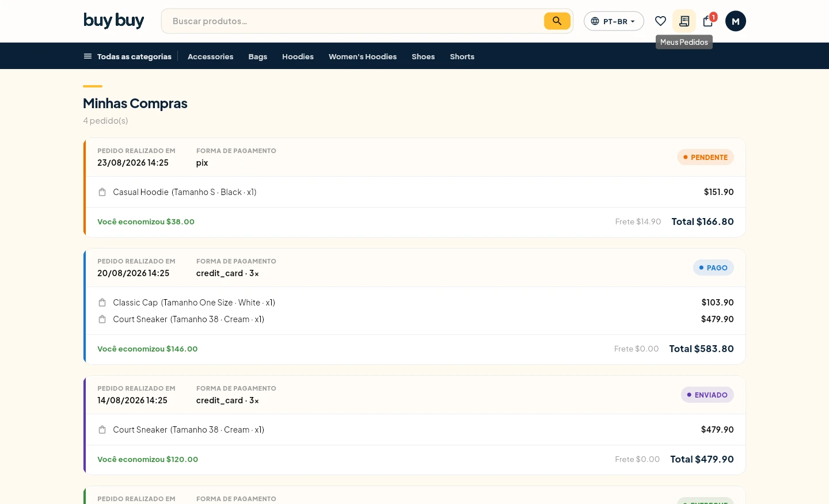Screen dimensions: 829x504
Task: Click Você economizou $38.00 text
Action: point(146,222)
